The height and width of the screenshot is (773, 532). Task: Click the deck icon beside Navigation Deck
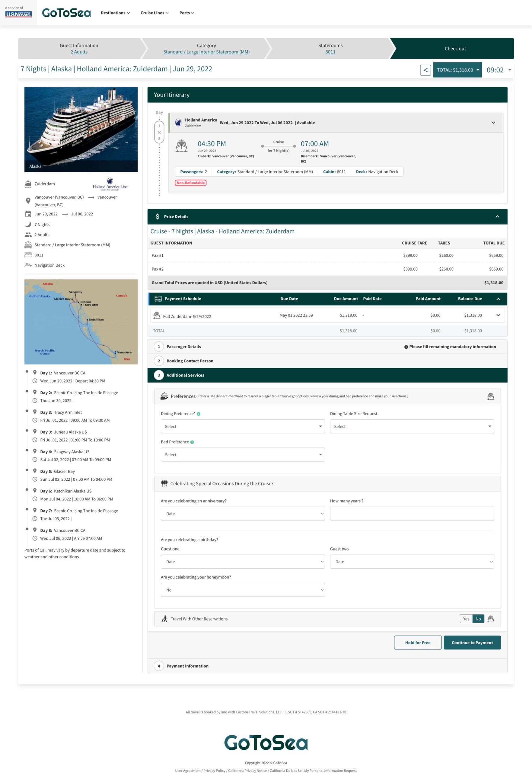pos(28,265)
